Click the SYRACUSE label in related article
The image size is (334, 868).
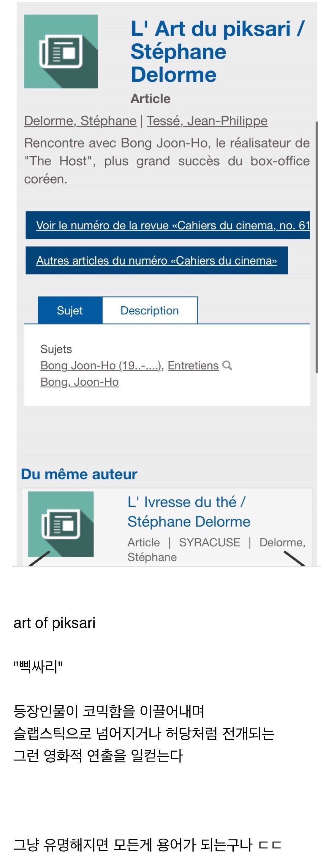209,542
